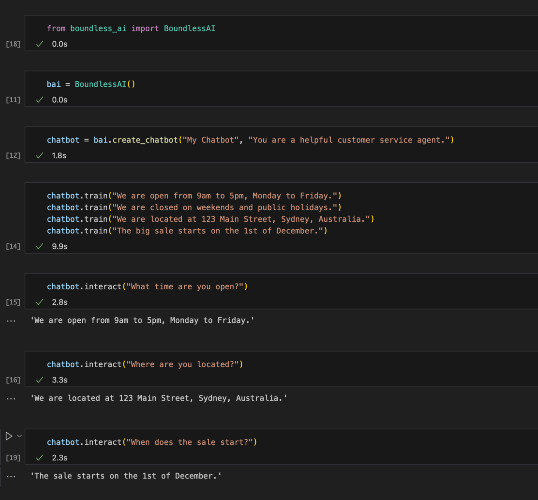The width and height of the screenshot is (538, 500).
Task: Click the 9.9s execution time label
Action: click(59, 246)
